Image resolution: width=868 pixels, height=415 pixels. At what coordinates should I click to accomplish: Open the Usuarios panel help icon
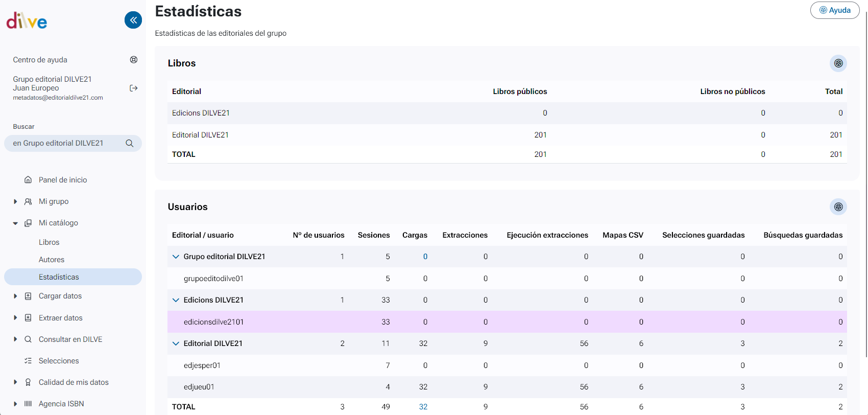[x=838, y=207]
